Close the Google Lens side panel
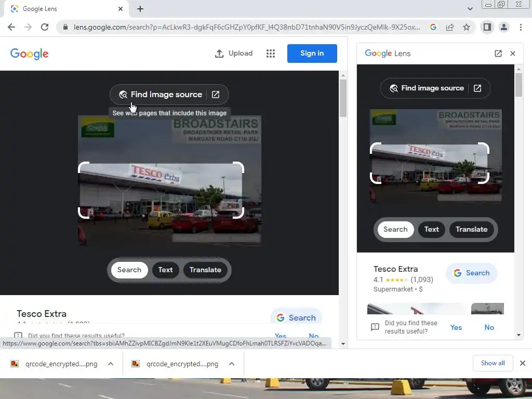The width and height of the screenshot is (532, 399). pos(513,54)
